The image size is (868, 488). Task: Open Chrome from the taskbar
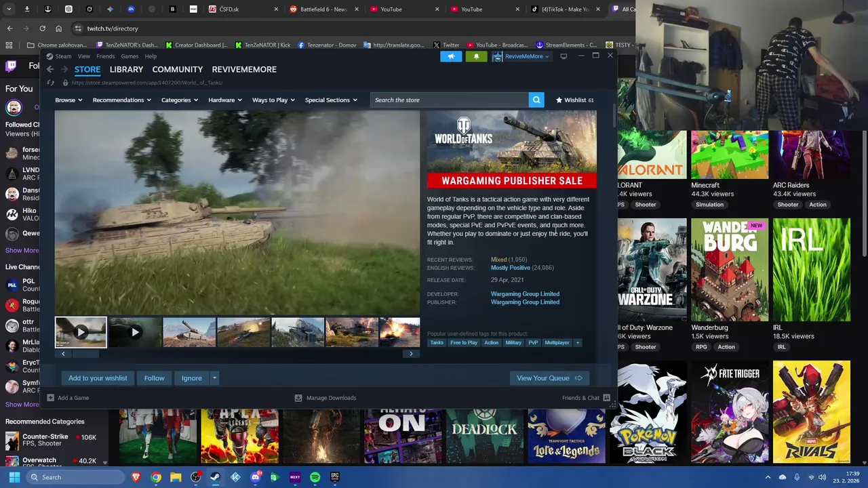156,477
